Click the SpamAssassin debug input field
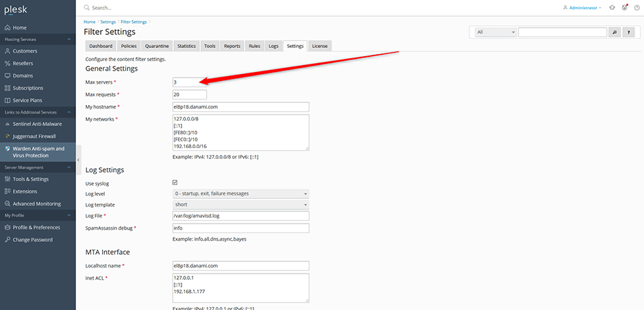644x310 pixels. [240, 228]
